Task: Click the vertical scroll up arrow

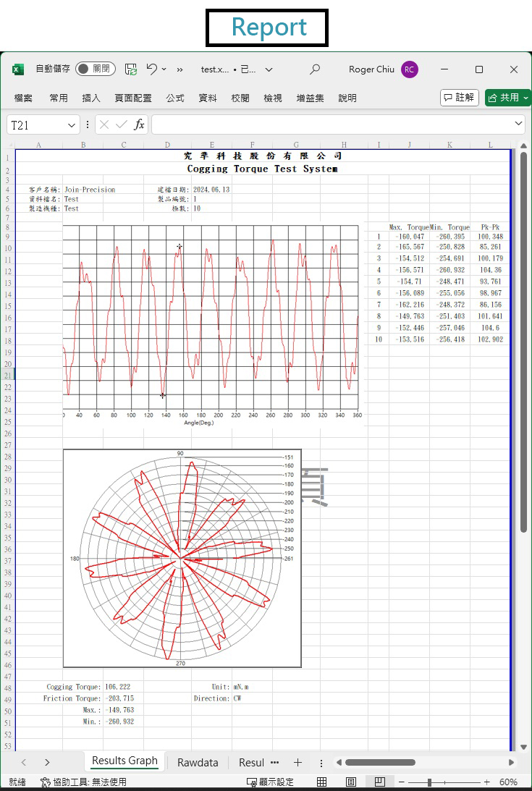Action: pyautogui.click(x=523, y=145)
